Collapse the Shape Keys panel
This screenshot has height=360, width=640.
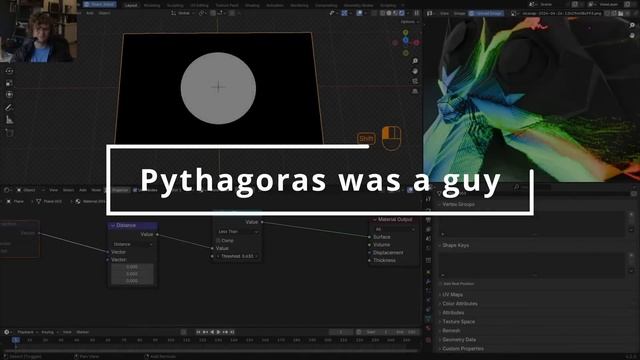(x=454, y=245)
